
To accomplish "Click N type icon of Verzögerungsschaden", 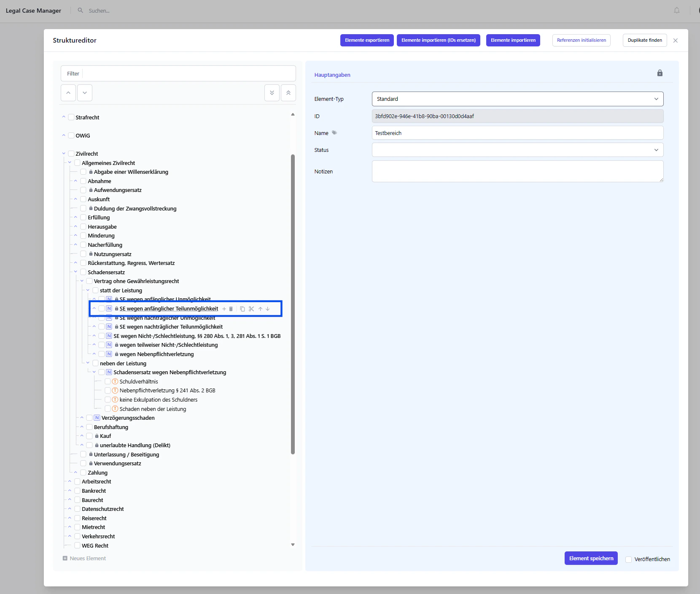I will click(x=97, y=418).
